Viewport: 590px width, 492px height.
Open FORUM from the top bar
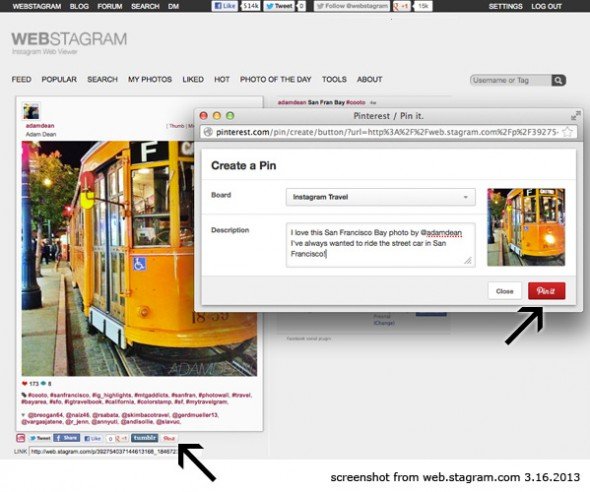tap(110, 6)
